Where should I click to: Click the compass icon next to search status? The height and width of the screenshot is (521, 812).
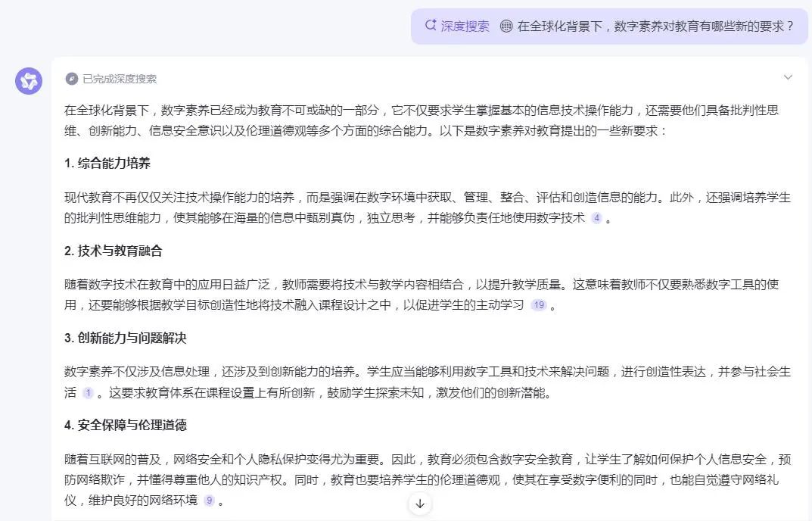pyautogui.click(x=73, y=79)
